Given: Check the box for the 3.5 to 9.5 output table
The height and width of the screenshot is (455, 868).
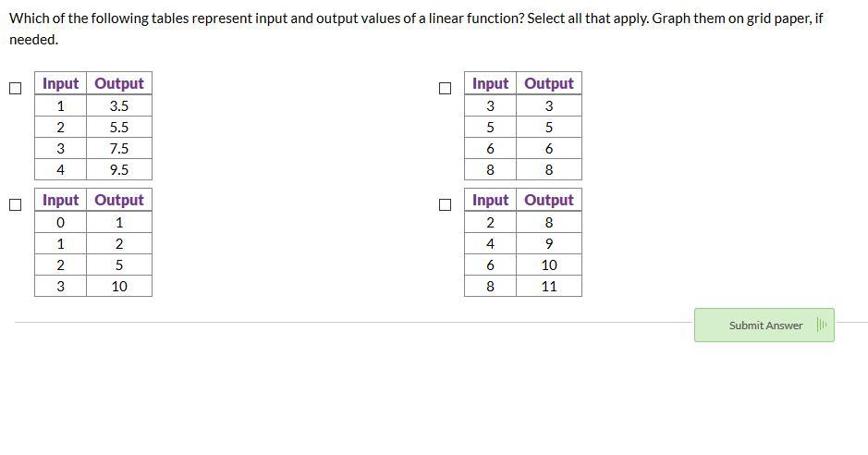Looking at the screenshot, I should (x=16, y=88).
